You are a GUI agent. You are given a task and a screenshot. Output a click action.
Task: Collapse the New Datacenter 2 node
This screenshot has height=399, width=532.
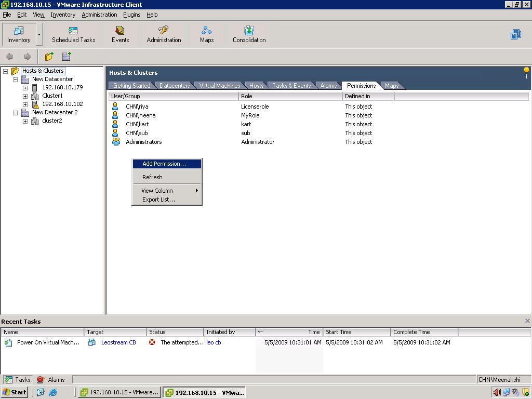(x=15, y=113)
